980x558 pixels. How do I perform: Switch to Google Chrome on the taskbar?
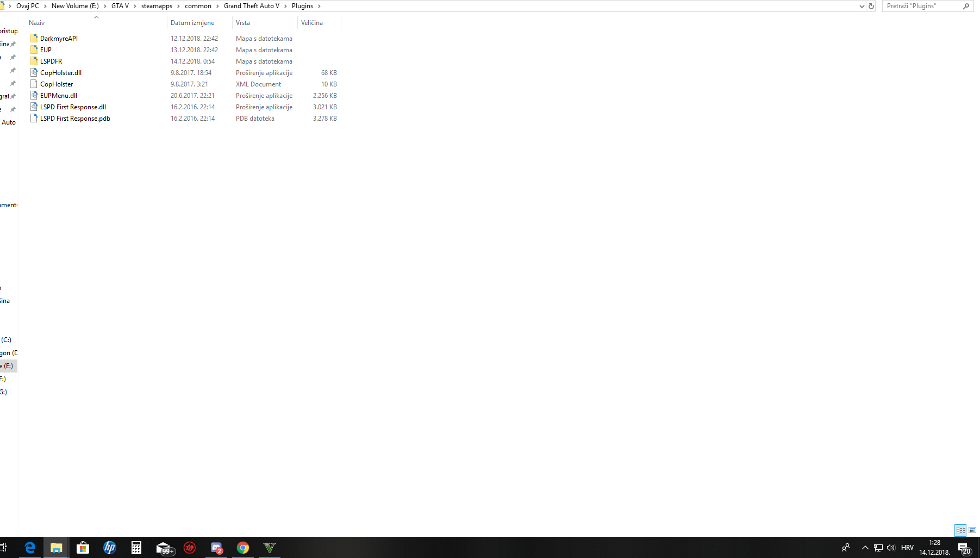coord(243,548)
